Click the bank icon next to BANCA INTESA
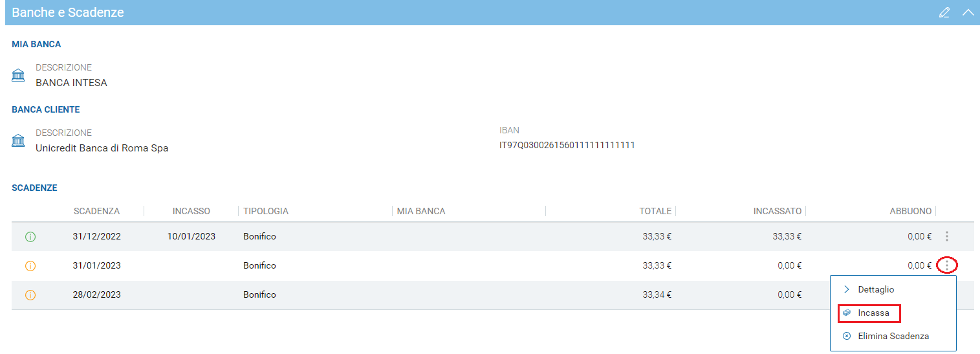 pyautogui.click(x=19, y=76)
